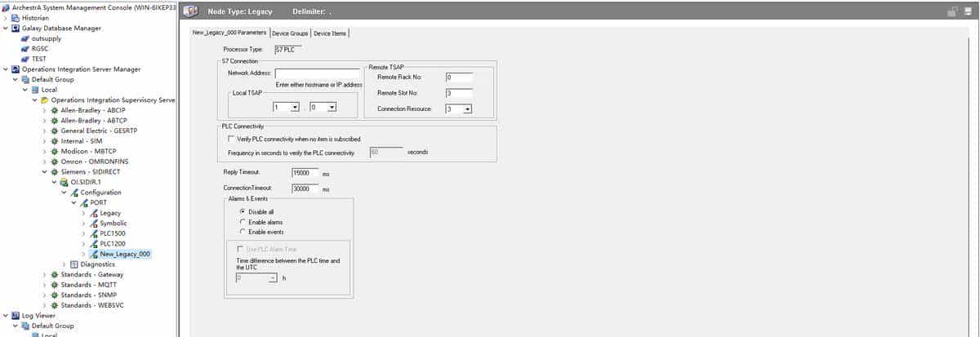Click the Standards MQTT gear icon
980x337 pixels.
click(x=55, y=285)
